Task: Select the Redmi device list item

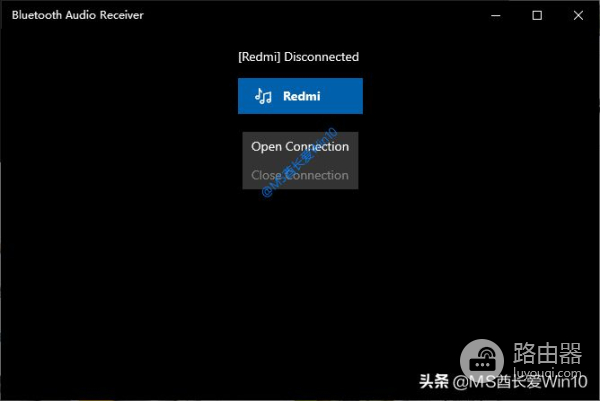Action: pyautogui.click(x=300, y=96)
